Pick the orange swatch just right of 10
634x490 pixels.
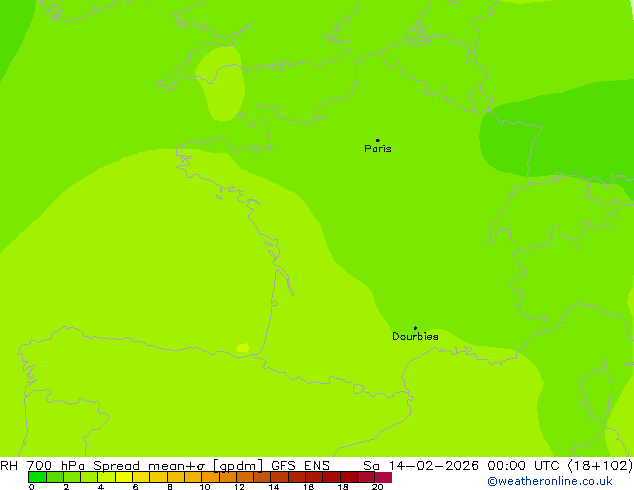click(x=211, y=477)
